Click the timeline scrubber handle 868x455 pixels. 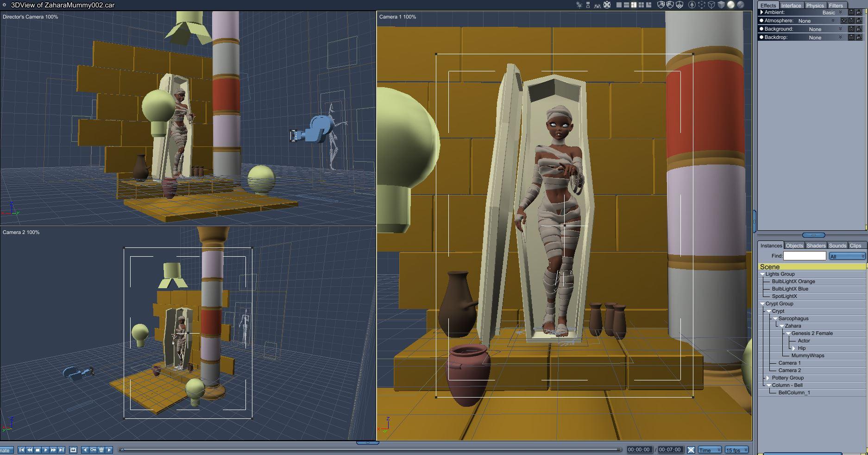click(121, 449)
